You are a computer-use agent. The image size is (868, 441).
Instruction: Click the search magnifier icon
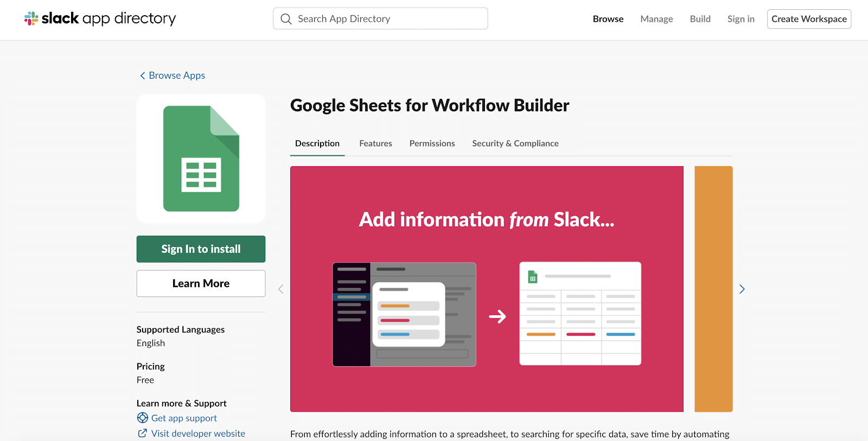[x=286, y=19]
